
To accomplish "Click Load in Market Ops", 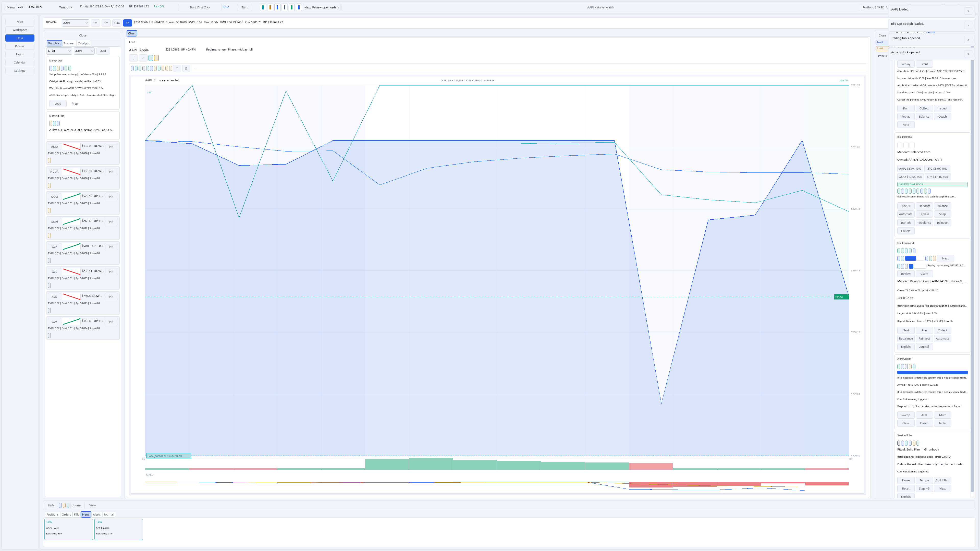I will pyautogui.click(x=58, y=103).
